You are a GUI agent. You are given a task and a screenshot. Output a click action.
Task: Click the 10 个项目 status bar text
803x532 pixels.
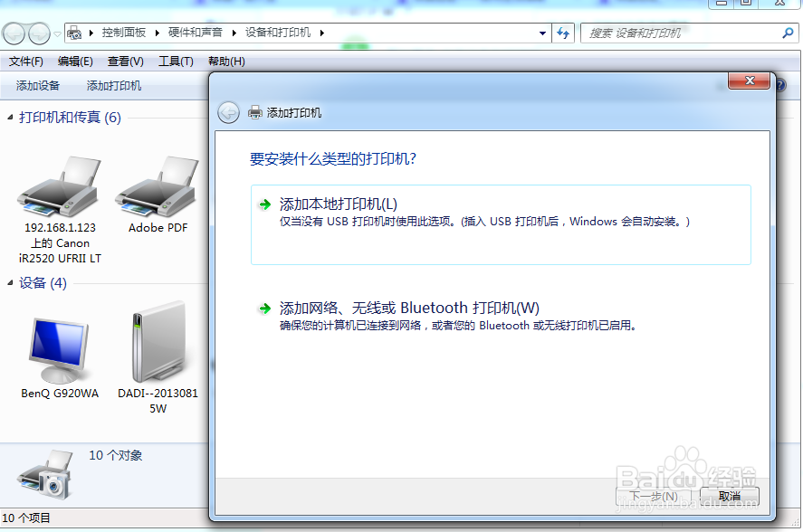(26, 518)
